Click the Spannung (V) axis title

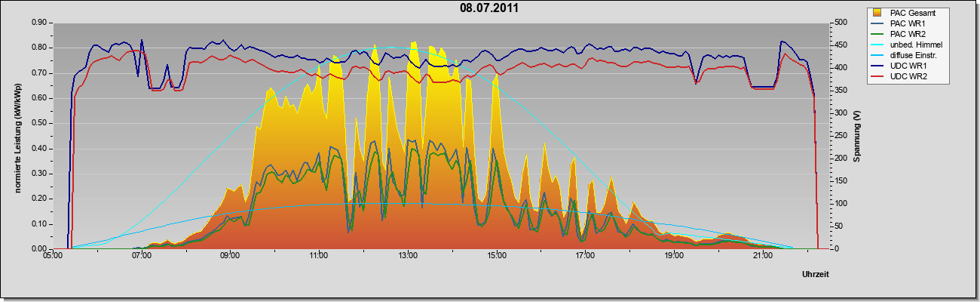point(857,136)
